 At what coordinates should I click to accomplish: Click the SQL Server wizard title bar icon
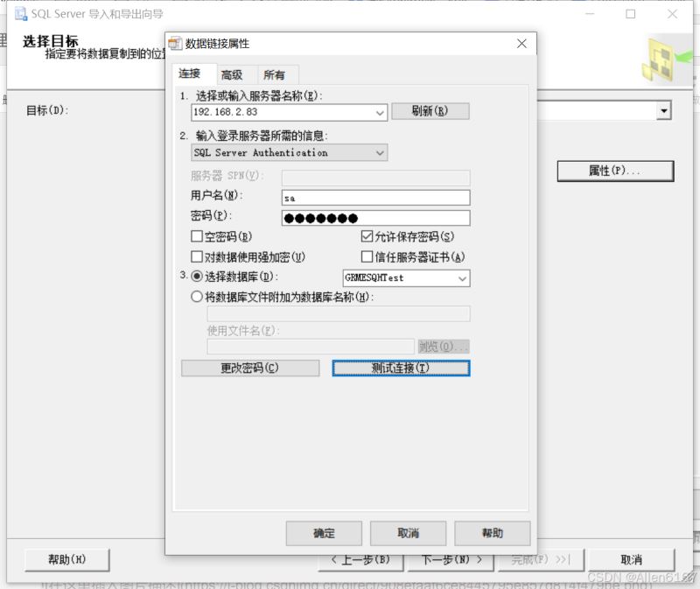tap(21, 14)
